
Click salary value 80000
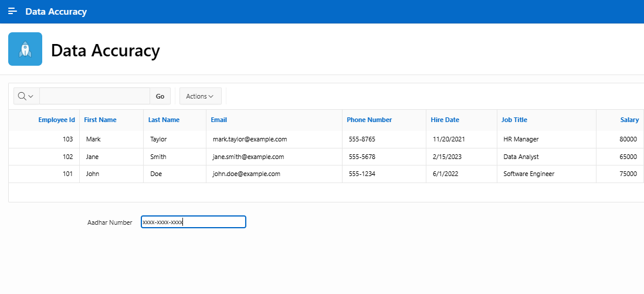[628, 140]
